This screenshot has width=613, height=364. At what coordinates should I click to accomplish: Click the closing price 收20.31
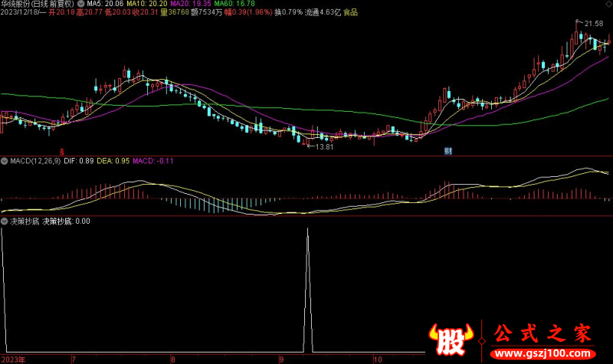point(145,12)
